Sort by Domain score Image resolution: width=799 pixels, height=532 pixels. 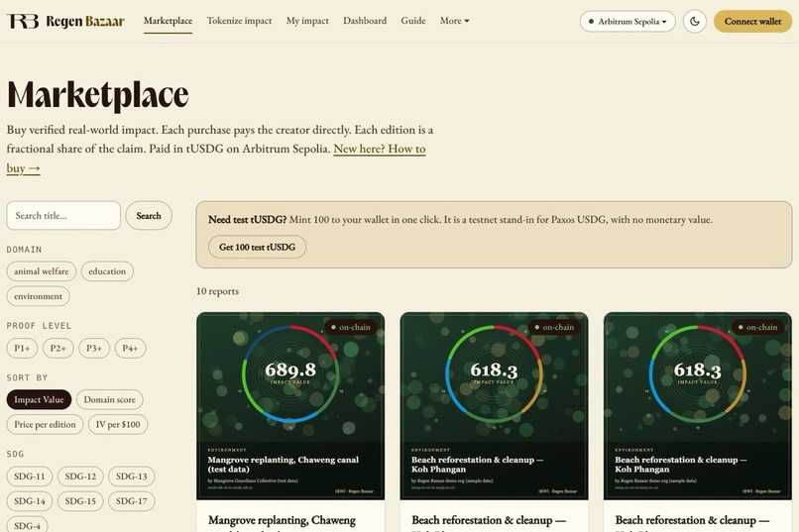[x=110, y=399]
